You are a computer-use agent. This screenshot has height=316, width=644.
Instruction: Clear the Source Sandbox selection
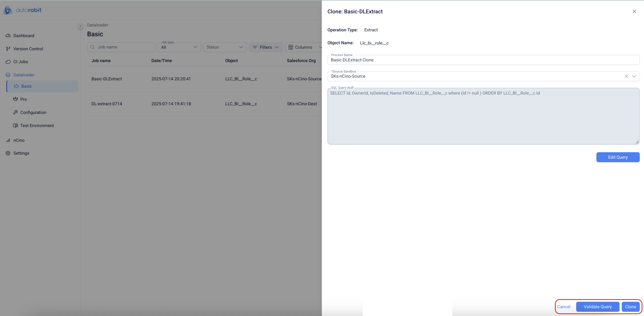pos(626,76)
